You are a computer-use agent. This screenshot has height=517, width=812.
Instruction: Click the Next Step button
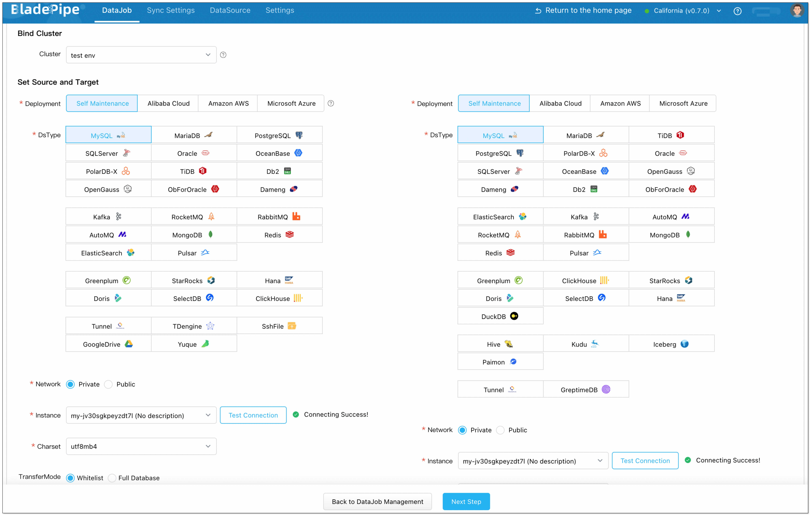[x=466, y=502]
